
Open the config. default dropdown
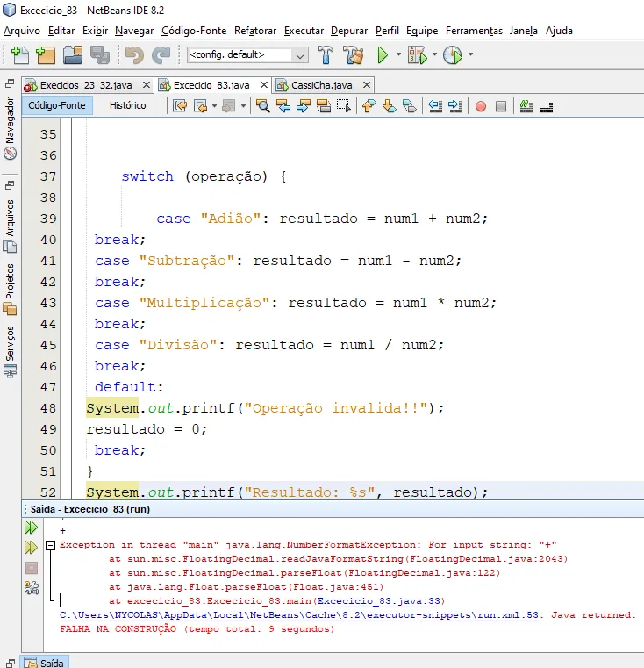coord(247,54)
